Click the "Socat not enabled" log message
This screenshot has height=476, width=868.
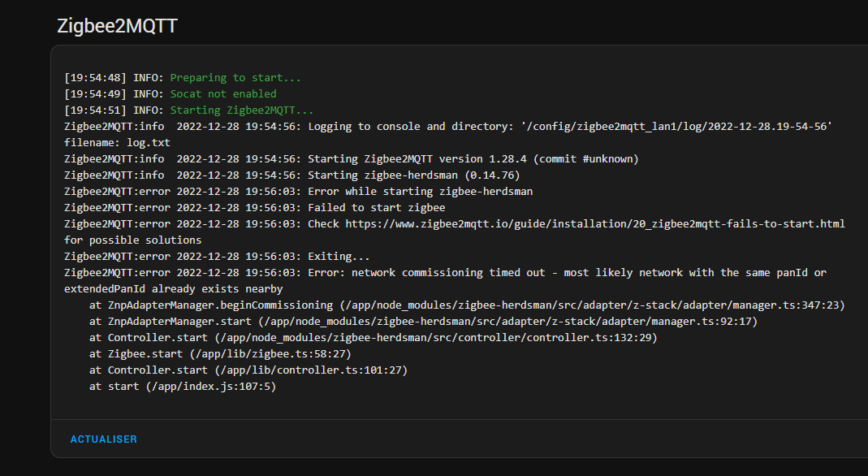point(223,94)
